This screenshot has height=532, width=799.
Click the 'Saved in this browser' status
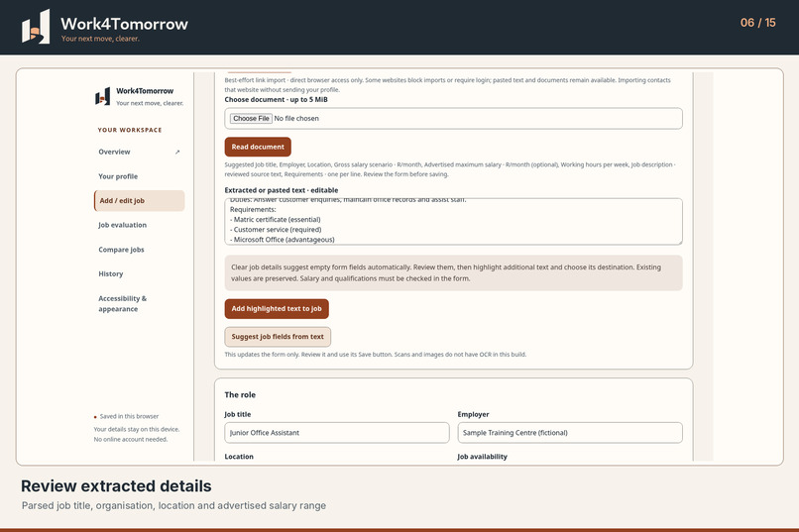pyautogui.click(x=129, y=416)
